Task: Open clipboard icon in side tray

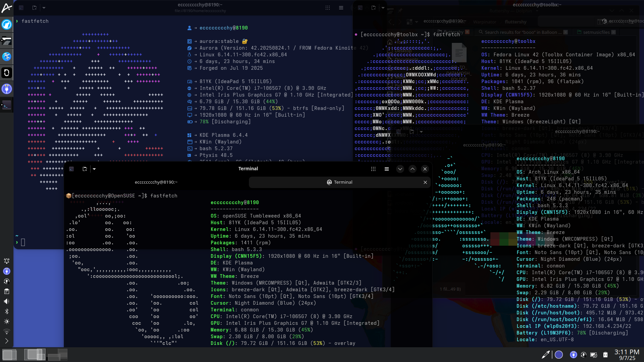Action: point(7,291)
